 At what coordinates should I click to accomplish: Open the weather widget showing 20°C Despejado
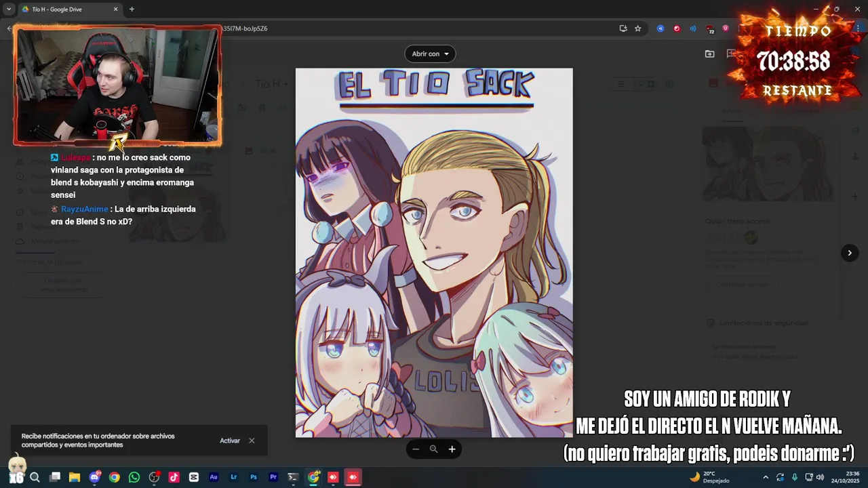coord(710,477)
